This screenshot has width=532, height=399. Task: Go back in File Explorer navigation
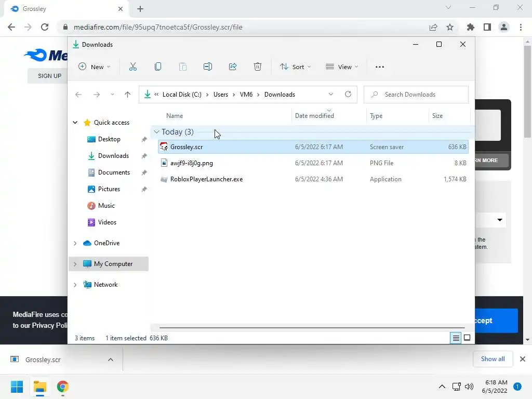[x=78, y=95]
